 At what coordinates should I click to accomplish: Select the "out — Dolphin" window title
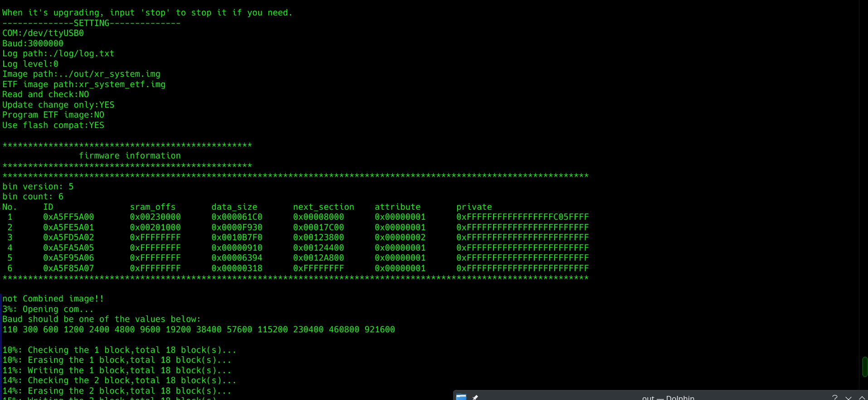pos(668,398)
